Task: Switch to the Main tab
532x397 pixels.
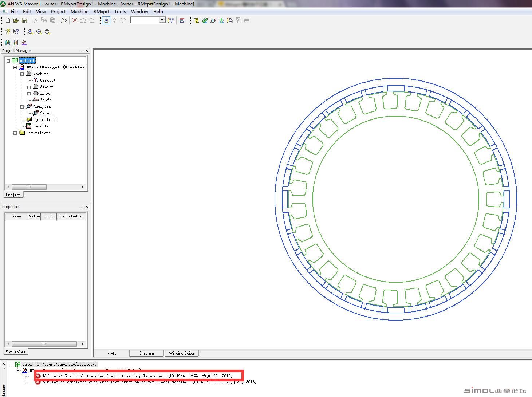Action: 112,354
